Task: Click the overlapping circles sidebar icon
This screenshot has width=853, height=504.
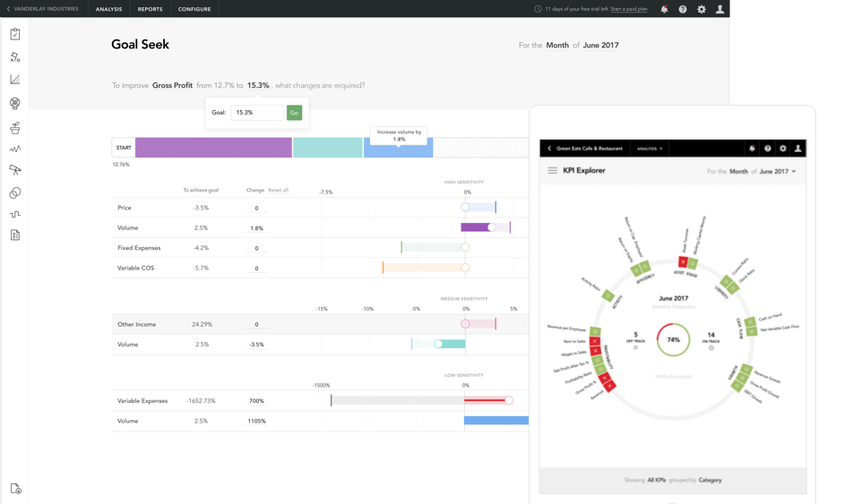Action: [15, 192]
